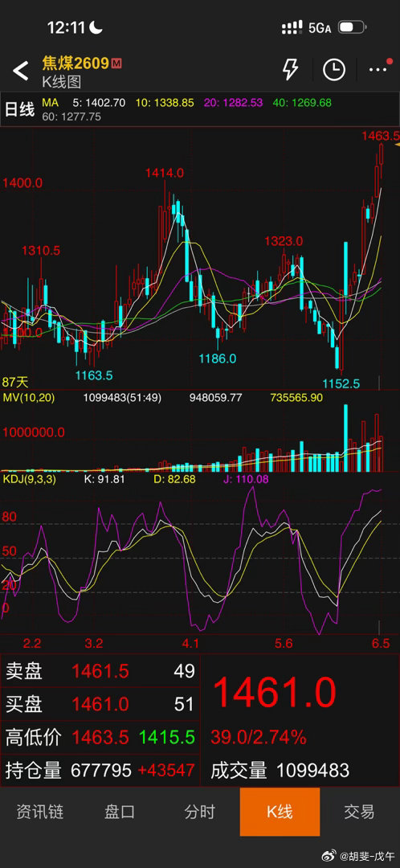Image resolution: width=400 pixels, height=868 pixels.
Task: Tap the buy quantity 51
Action: pyautogui.click(x=184, y=704)
